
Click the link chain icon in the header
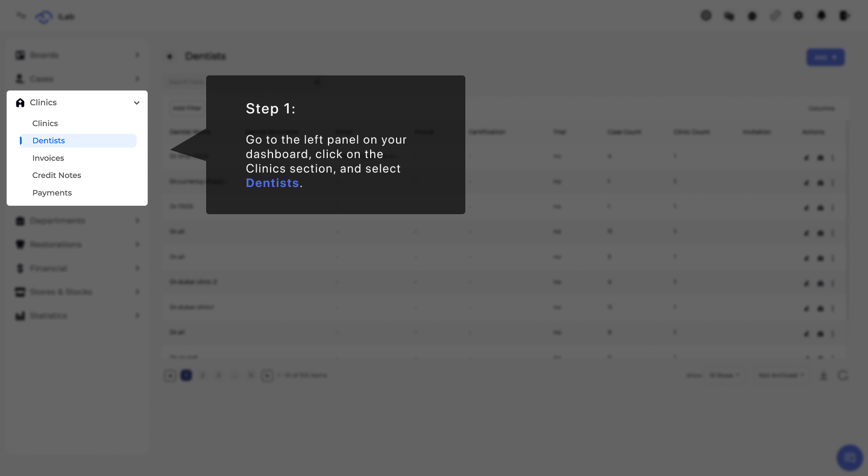tap(775, 16)
